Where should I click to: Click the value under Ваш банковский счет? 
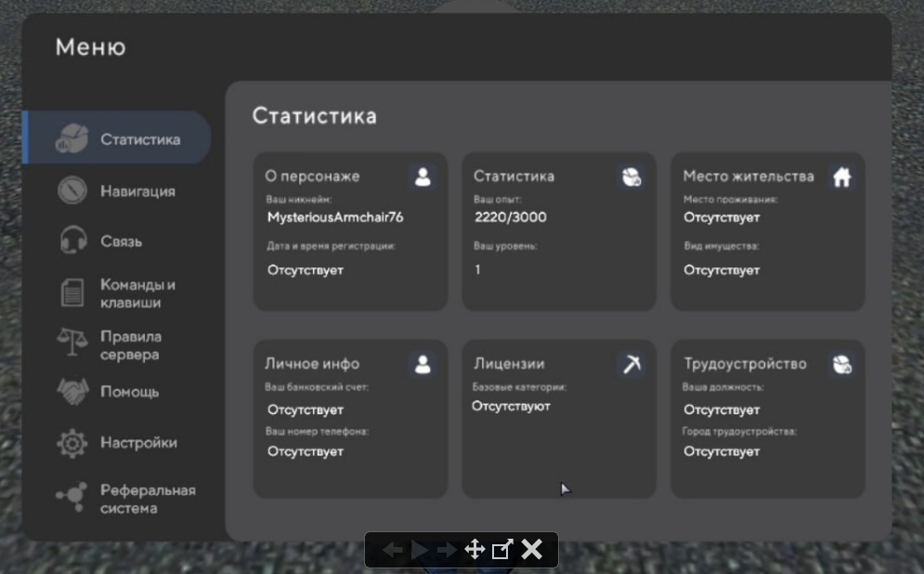click(306, 410)
